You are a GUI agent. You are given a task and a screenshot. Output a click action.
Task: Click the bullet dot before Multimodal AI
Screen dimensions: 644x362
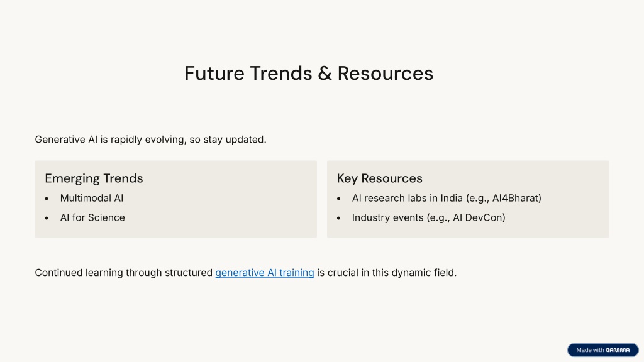[x=47, y=199]
